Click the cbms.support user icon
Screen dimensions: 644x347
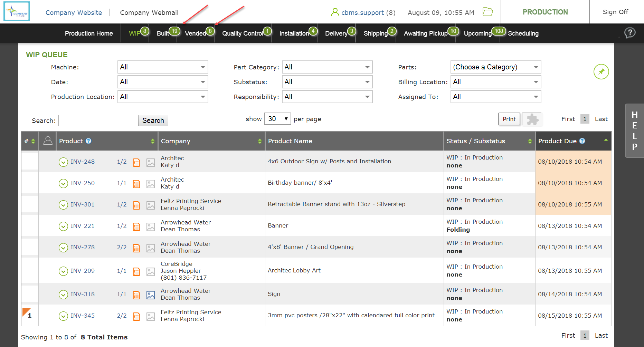pyautogui.click(x=335, y=12)
